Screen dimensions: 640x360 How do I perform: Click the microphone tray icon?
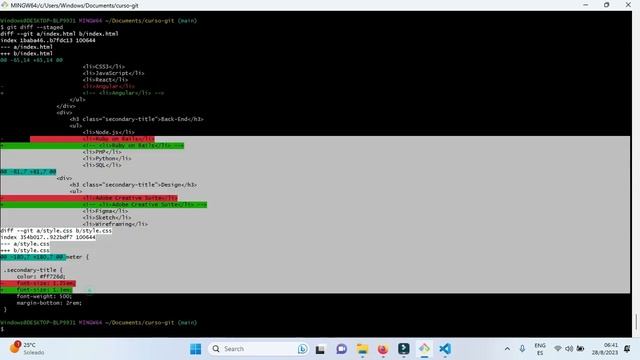pyautogui.click(x=522, y=349)
